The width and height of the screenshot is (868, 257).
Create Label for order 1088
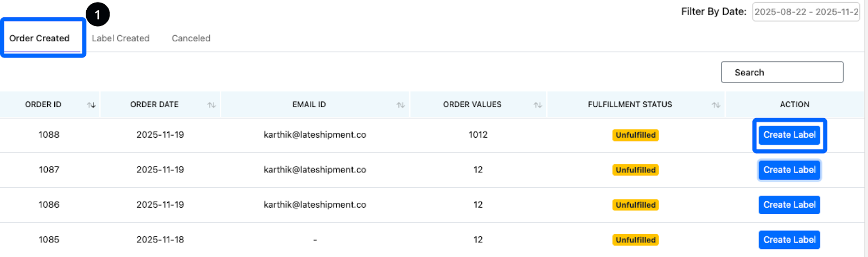coord(789,135)
